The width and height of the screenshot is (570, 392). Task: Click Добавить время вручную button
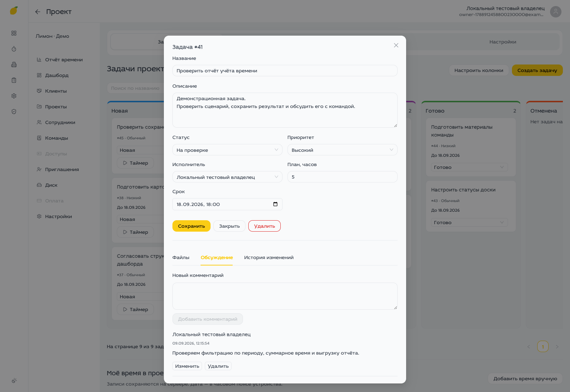pos(525,378)
